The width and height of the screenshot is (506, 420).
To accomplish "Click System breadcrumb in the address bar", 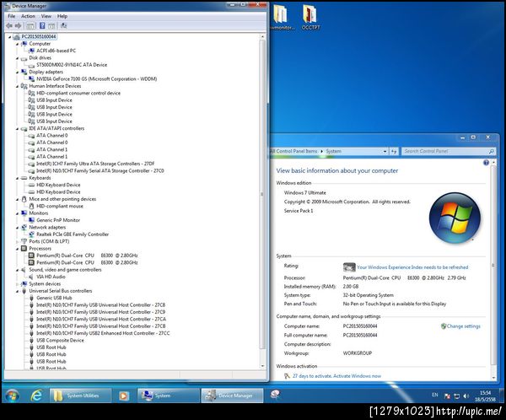I will click(x=333, y=151).
